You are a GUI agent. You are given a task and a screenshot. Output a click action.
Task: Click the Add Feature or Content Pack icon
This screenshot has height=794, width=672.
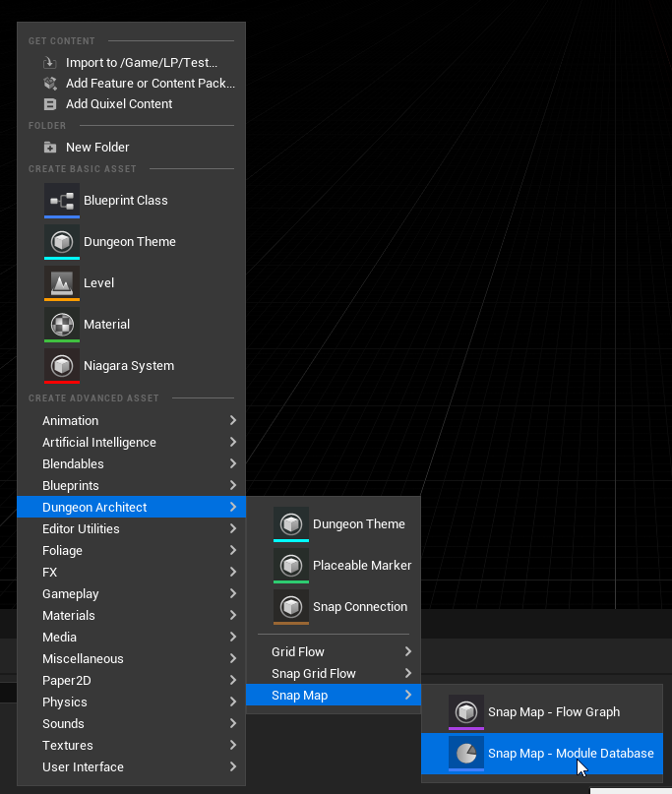49,83
